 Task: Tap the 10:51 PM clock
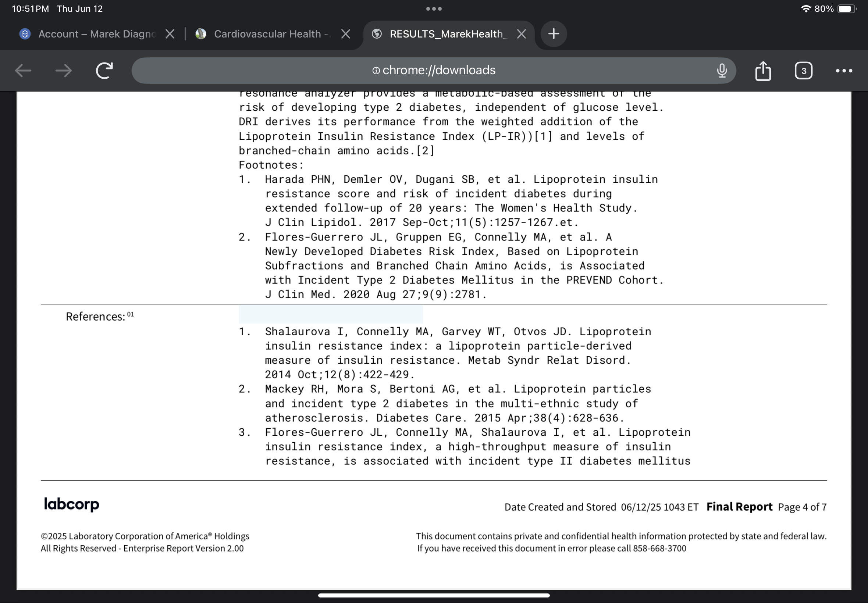tap(31, 9)
